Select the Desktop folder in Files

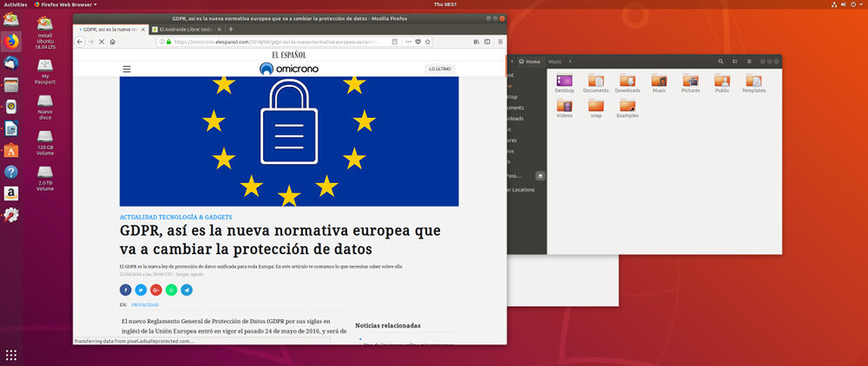coord(564,83)
